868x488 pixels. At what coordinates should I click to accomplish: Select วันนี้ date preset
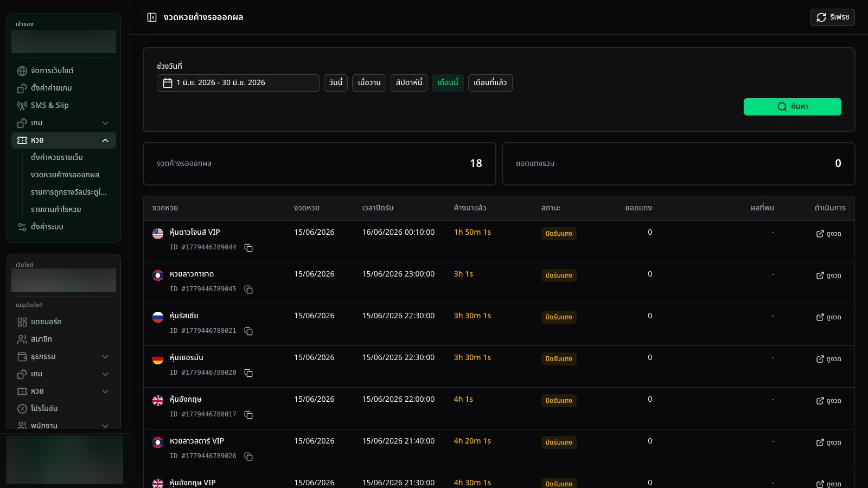(x=336, y=83)
